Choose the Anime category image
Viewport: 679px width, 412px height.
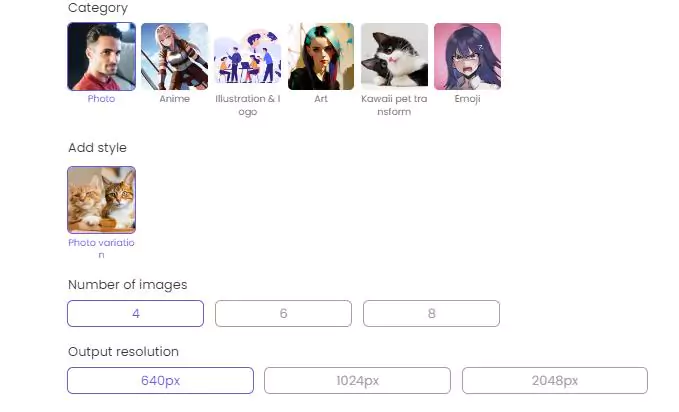pos(175,56)
